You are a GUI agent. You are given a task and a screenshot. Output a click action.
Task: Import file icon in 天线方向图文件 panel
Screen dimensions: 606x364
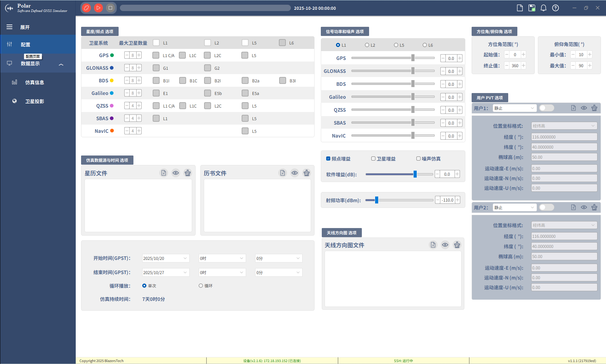pyautogui.click(x=433, y=245)
